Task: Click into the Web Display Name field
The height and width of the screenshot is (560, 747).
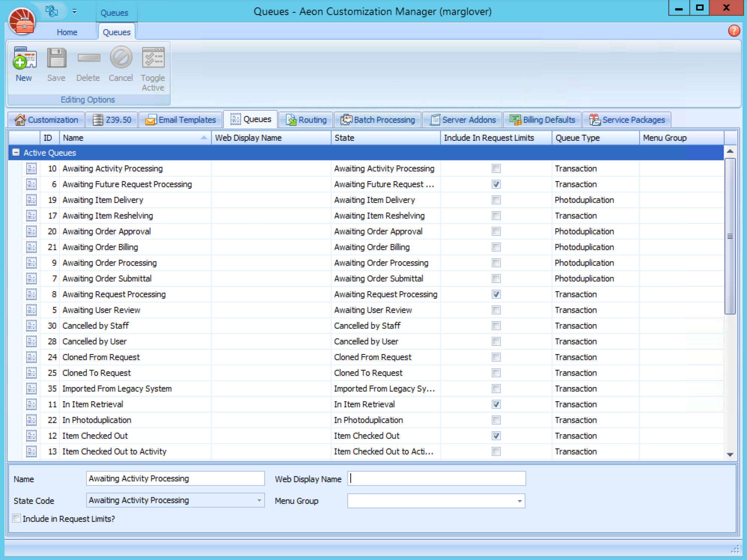Action: 436,479
